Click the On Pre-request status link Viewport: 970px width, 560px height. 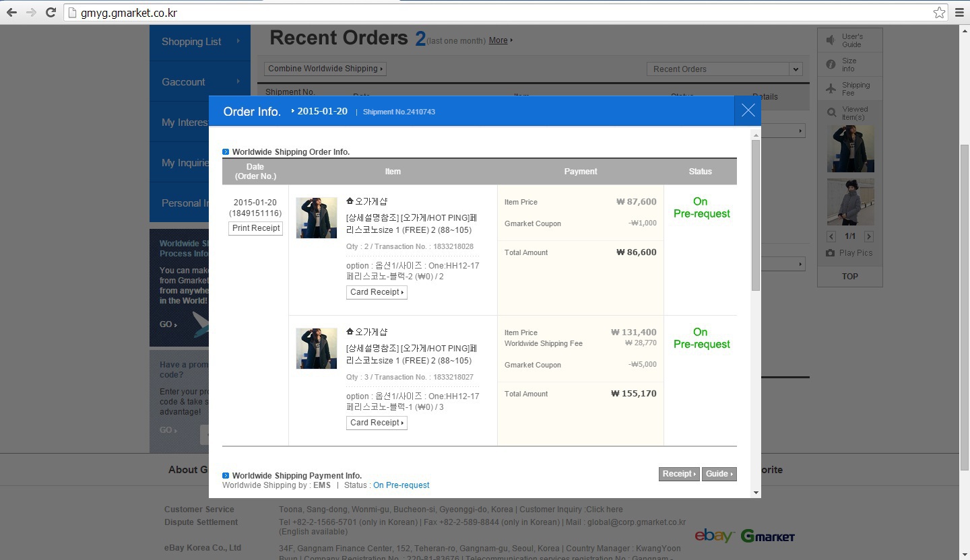point(401,485)
